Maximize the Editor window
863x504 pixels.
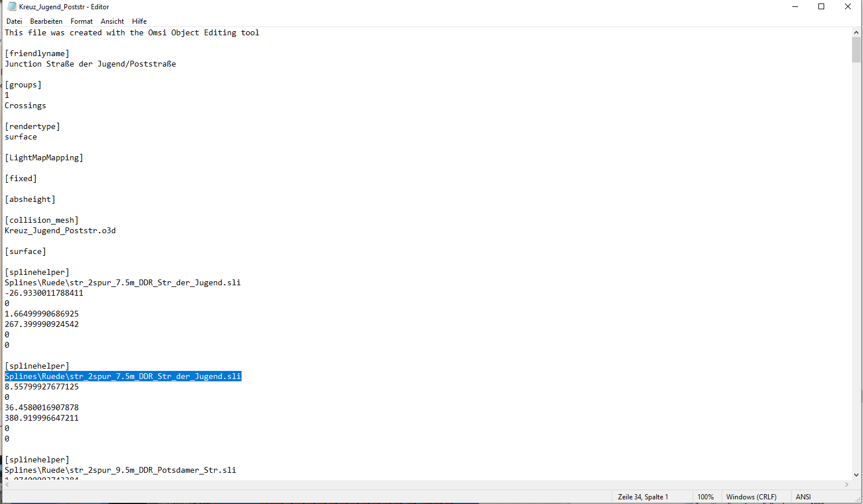pos(821,7)
